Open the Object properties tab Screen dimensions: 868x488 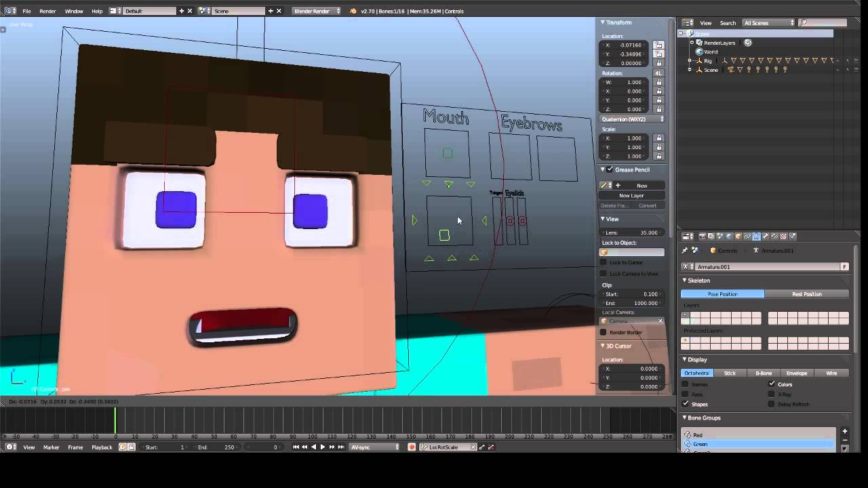[738, 237]
